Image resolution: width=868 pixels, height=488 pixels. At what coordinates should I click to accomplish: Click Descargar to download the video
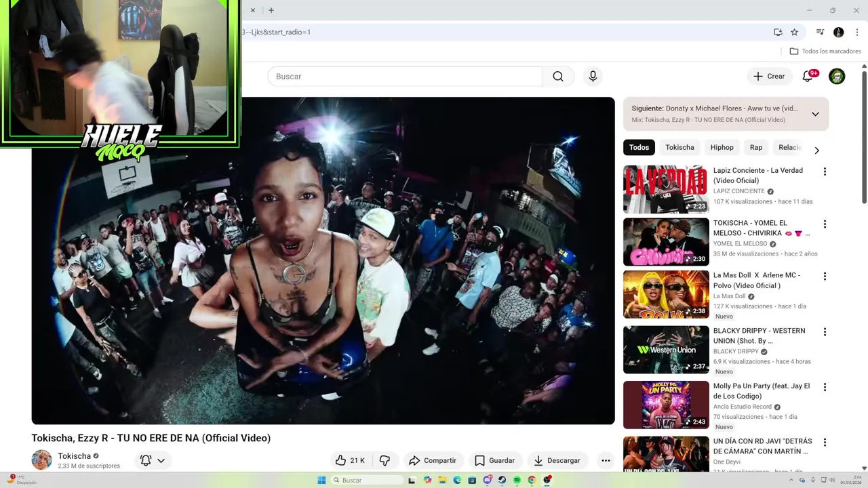(557, 460)
